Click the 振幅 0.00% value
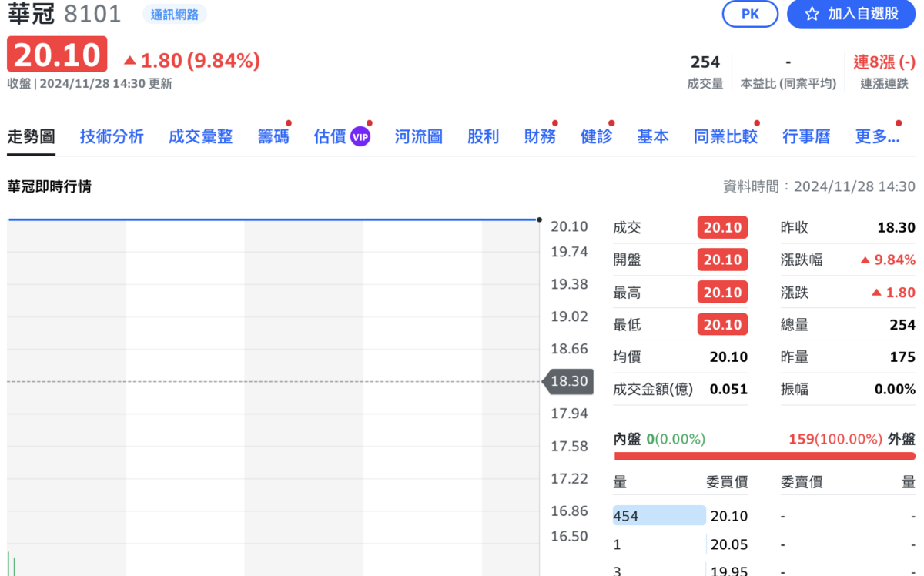Screen dimensions: 924x576 (895, 389)
